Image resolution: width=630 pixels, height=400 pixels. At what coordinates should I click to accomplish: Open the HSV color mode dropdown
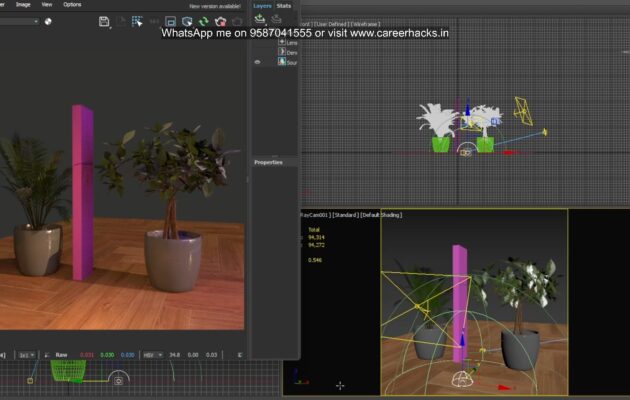(153, 354)
